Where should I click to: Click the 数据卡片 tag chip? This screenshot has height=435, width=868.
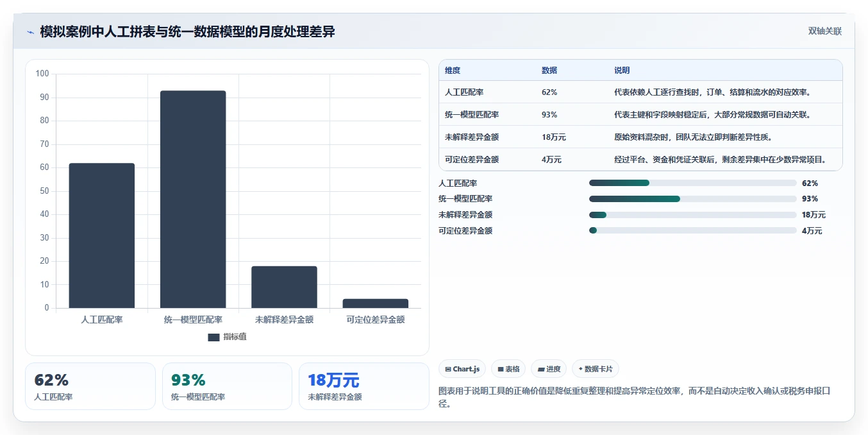coord(596,369)
